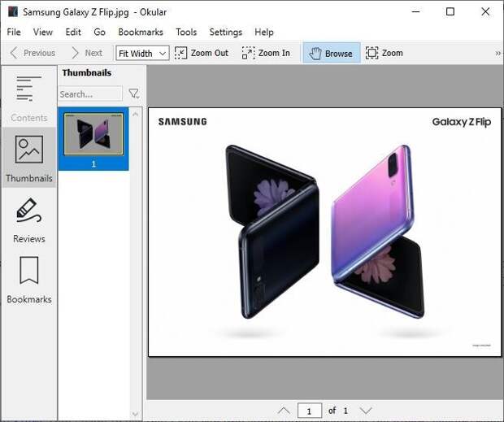Image resolution: width=504 pixels, height=422 pixels.
Task: Click the Samsung Galaxy Z Flip image page
Action: coord(324,232)
